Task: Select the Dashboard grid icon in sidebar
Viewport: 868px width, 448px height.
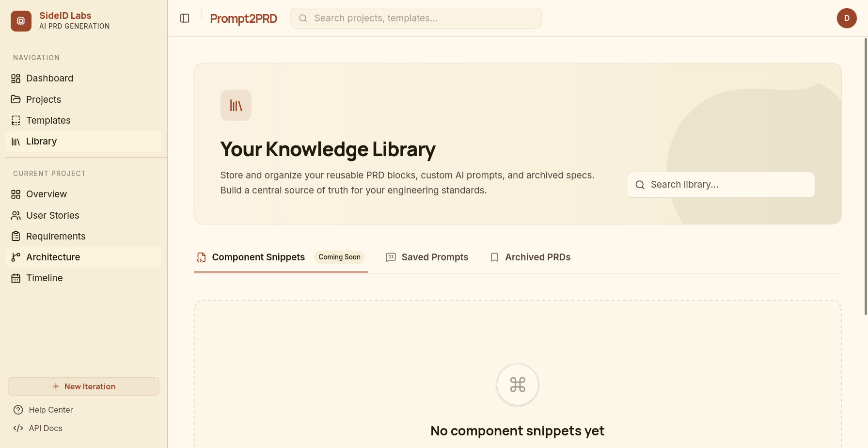Action: coord(16,78)
